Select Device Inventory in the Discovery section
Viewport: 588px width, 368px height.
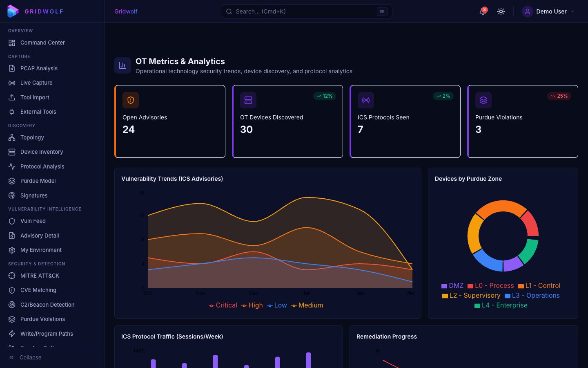point(42,152)
